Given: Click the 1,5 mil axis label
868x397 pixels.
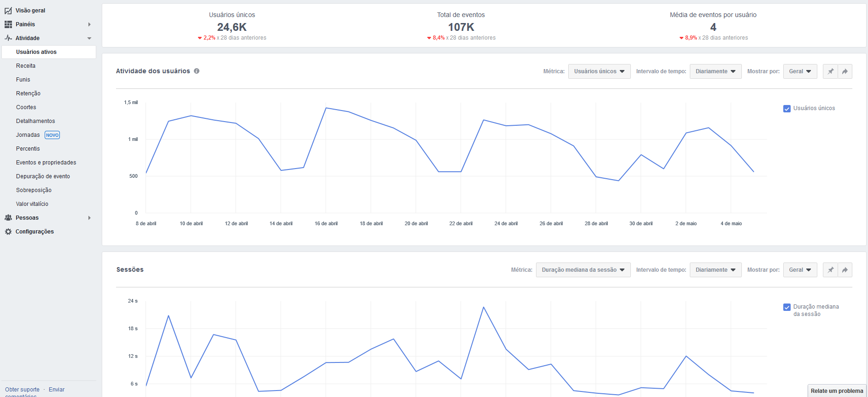Looking at the screenshot, I should pyautogui.click(x=131, y=103).
